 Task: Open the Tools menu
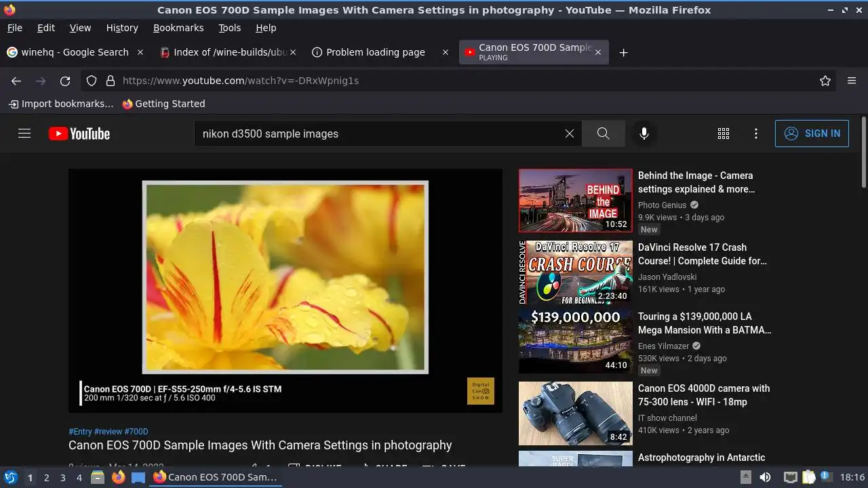point(229,28)
